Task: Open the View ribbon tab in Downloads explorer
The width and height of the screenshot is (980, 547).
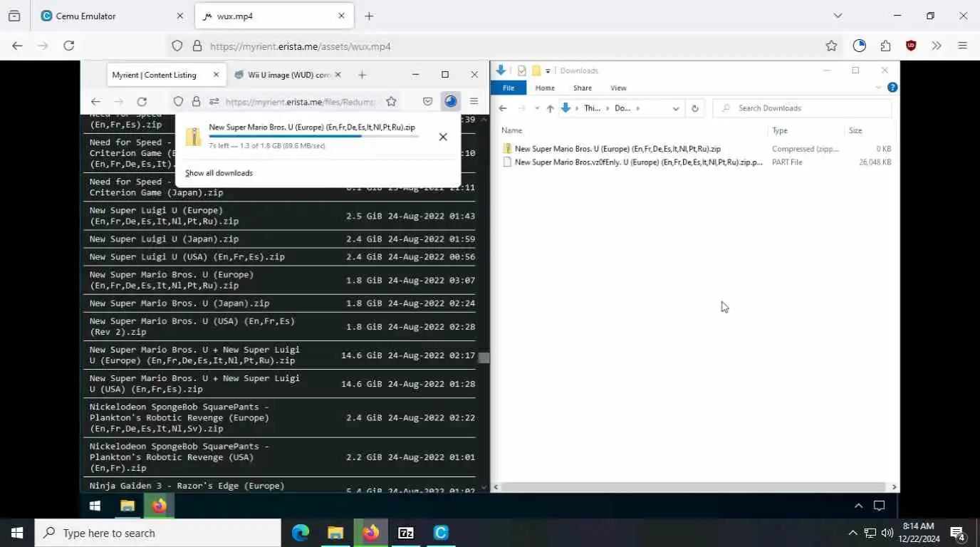Action: (x=618, y=88)
